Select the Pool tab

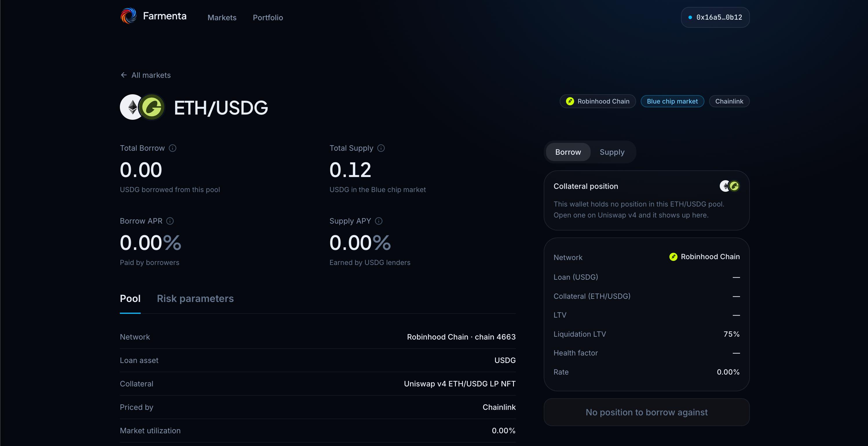pos(130,298)
